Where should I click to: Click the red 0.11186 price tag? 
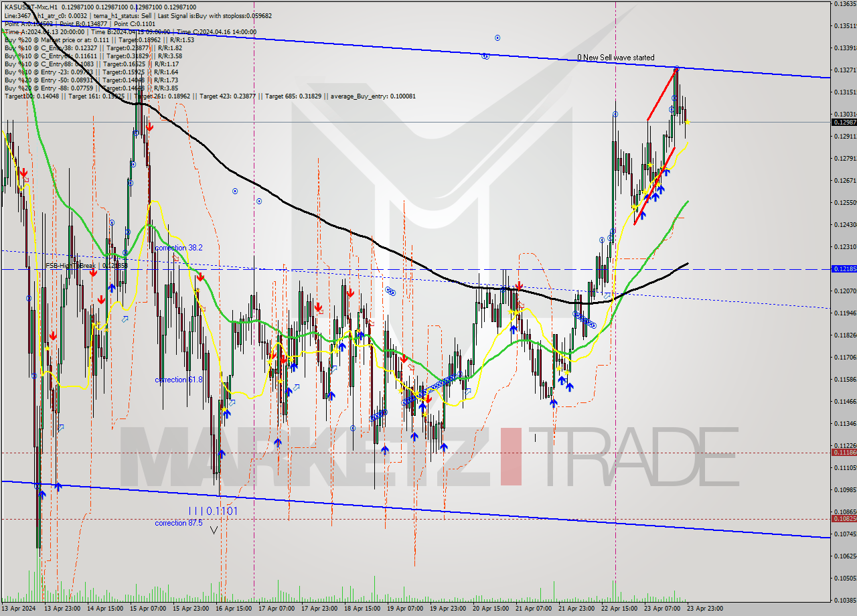[844, 452]
